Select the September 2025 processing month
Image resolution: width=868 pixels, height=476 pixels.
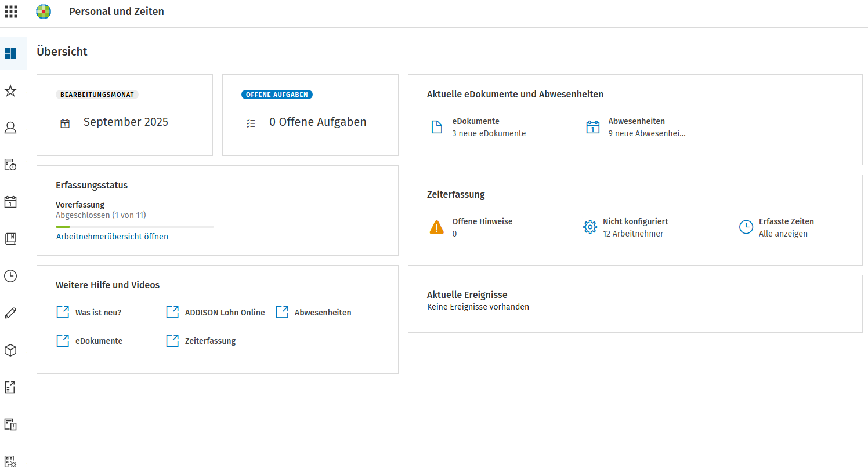tap(126, 122)
